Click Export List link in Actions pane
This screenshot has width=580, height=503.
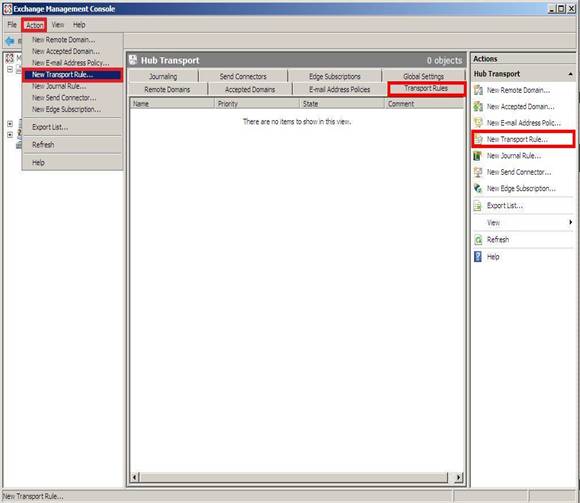pyautogui.click(x=505, y=206)
